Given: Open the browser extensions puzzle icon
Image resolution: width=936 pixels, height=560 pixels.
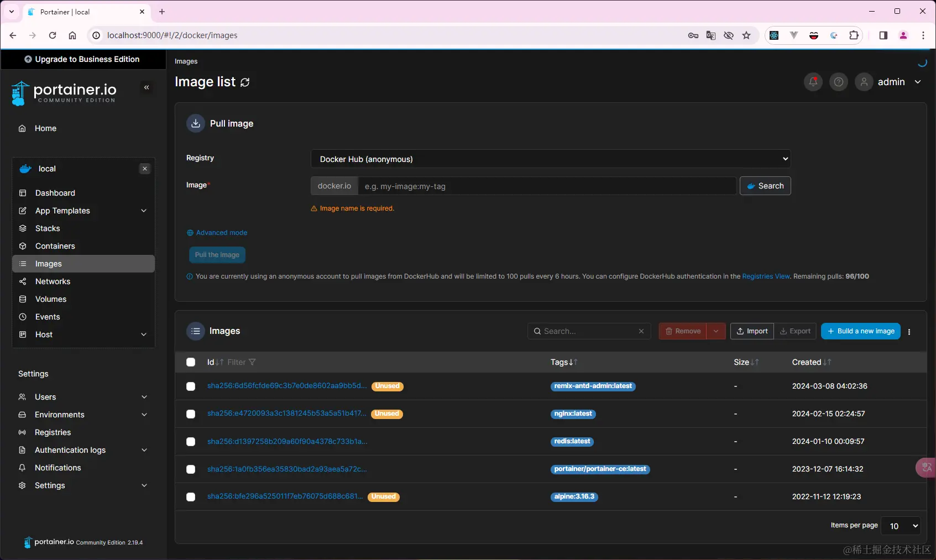Looking at the screenshot, I should click(x=854, y=35).
